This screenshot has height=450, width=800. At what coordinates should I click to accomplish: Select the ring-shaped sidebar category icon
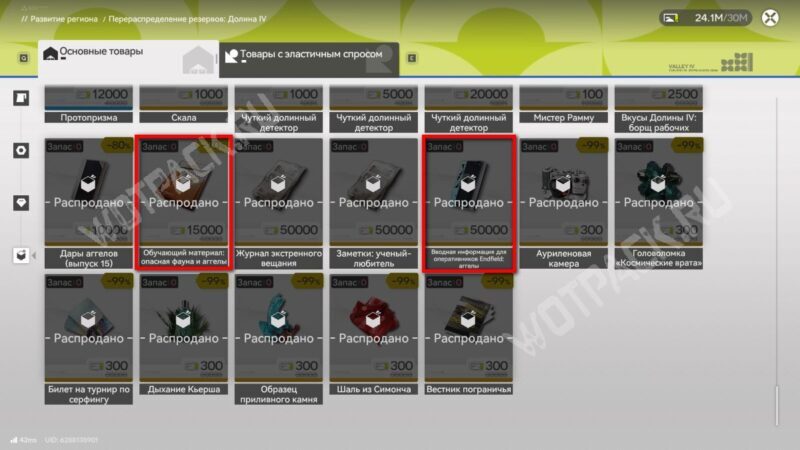click(x=21, y=151)
